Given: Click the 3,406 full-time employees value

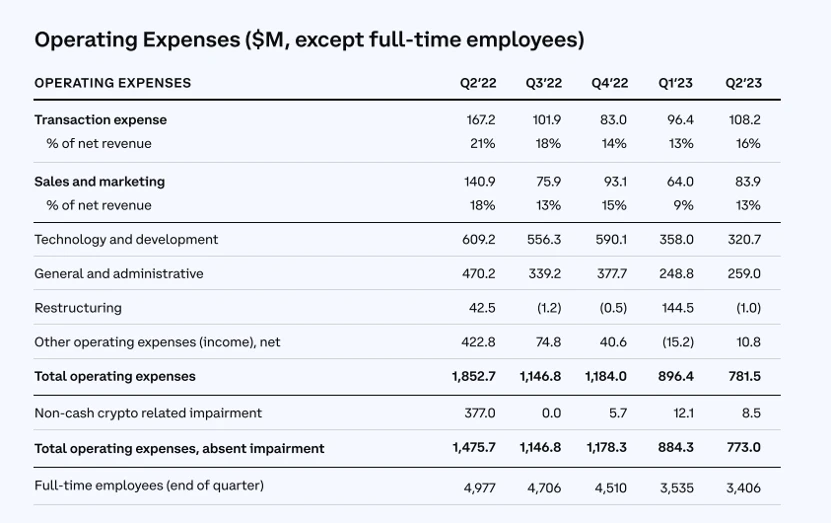Looking at the screenshot, I should (742, 486).
